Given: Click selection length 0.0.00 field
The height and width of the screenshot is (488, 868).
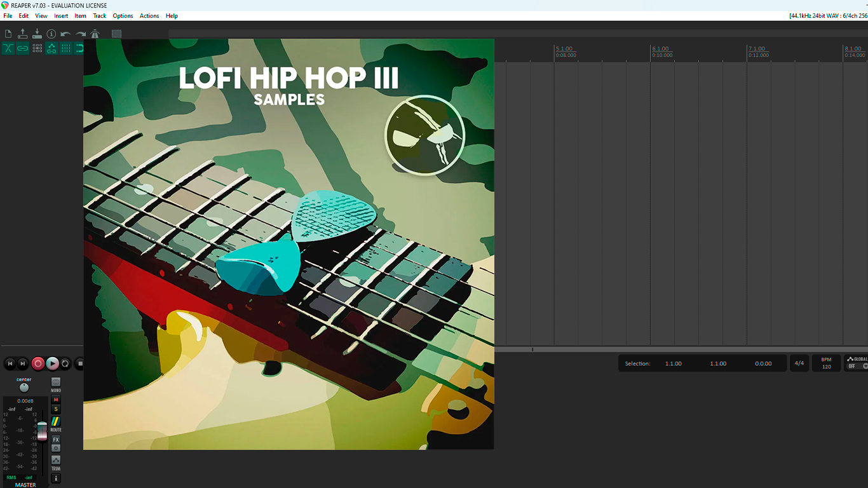Looking at the screenshot, I should 763,363.
